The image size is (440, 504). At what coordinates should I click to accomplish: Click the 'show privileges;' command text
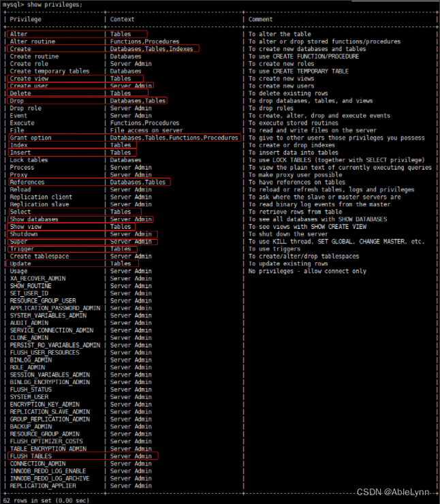54,5
